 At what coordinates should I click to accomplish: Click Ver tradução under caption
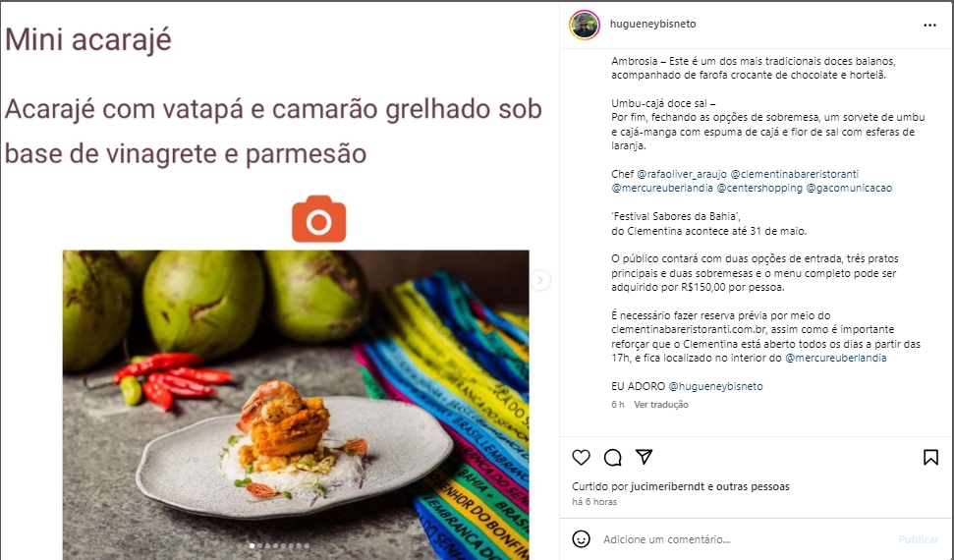tap(661, 404)
